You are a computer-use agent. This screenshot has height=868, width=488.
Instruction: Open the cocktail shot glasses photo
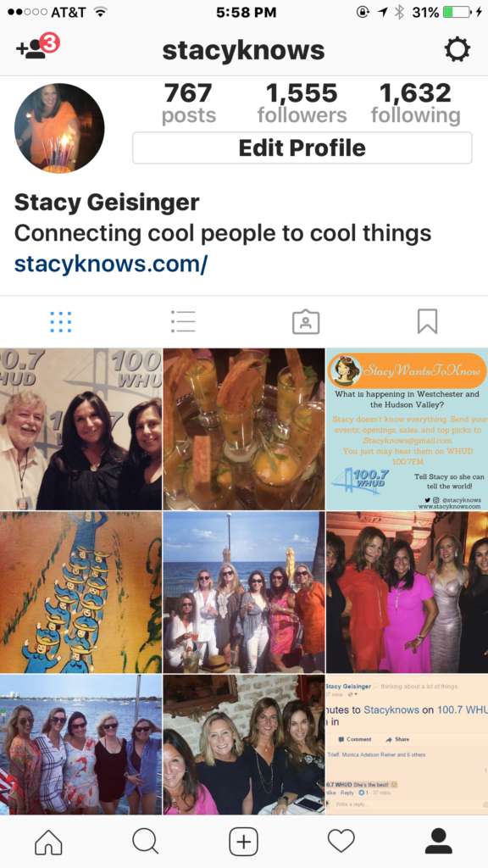coord(244,429)
